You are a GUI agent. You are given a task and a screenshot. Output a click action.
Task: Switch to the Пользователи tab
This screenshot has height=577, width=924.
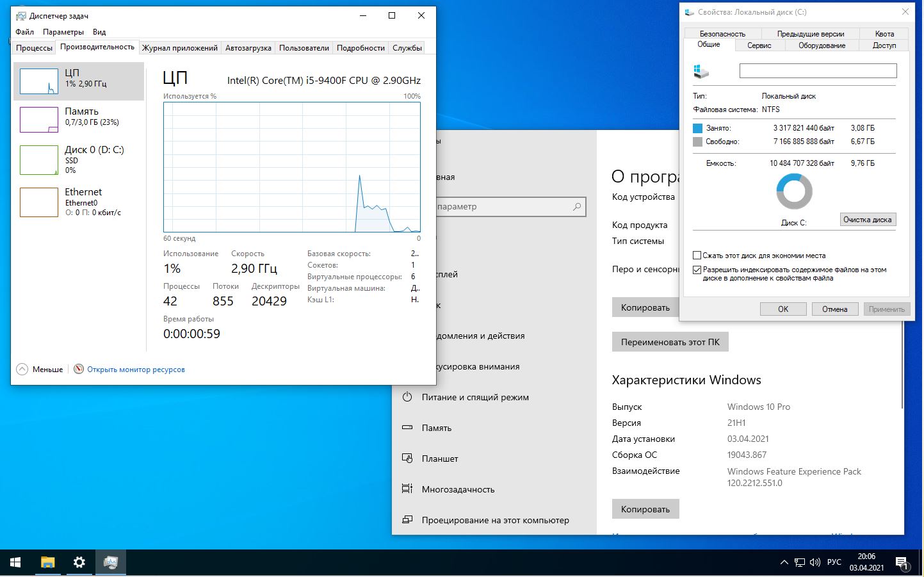point(304,48)
